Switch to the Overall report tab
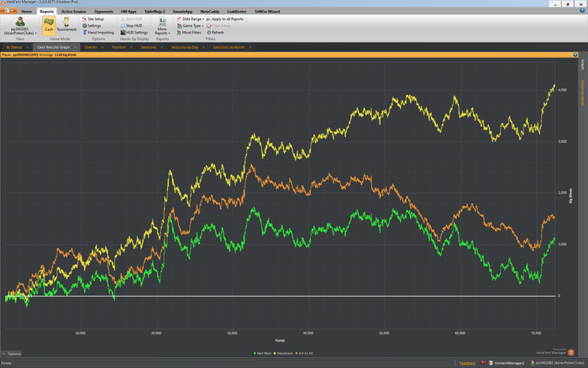588x368 pixels. pyautogui.click(x=91, y=47)
